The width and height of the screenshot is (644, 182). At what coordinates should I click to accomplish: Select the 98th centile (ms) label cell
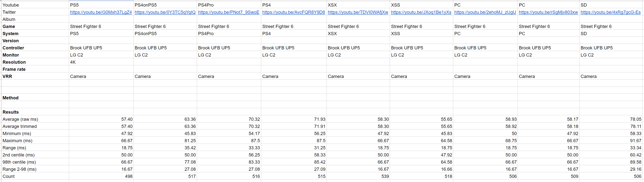pos(35,162)
